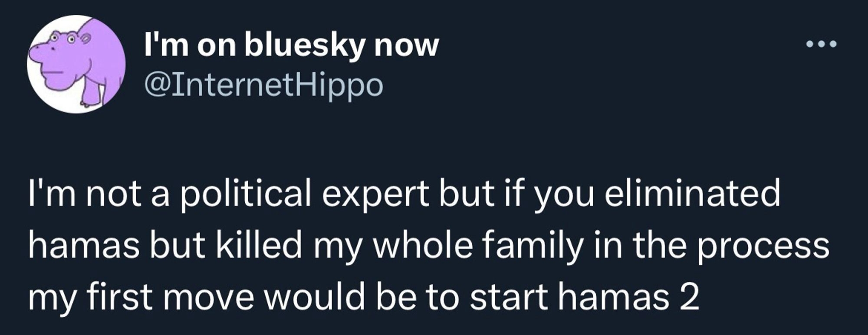868x335 pixels.
Task: Open the "I'm on bluesky now" profile name
Action: pos(291,45)
